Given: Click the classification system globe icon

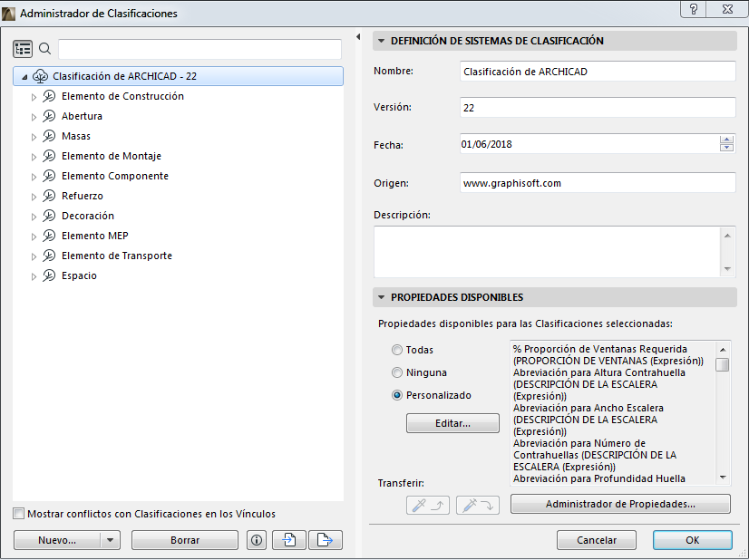Looking at the screenshot, I should 40,76.
